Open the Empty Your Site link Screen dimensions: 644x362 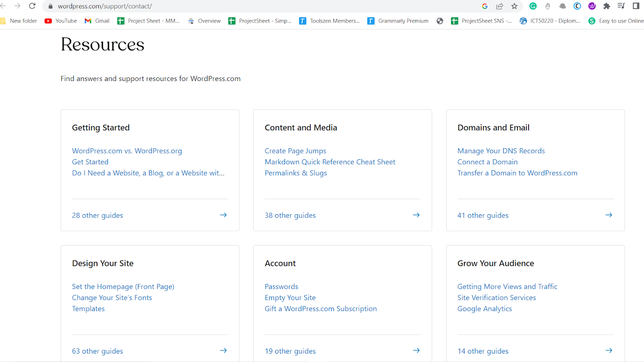[x=290, y=298]
